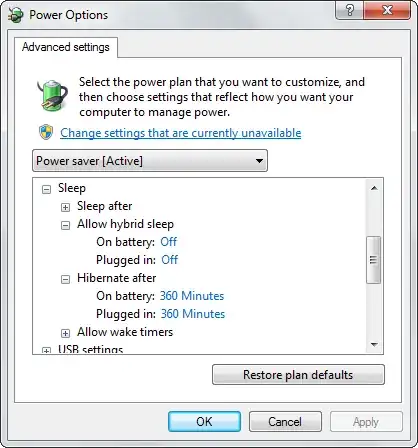Screen dimensions: 418x448
Task: Change hybrid sleep On battery Off value
Action: (169, 242)
